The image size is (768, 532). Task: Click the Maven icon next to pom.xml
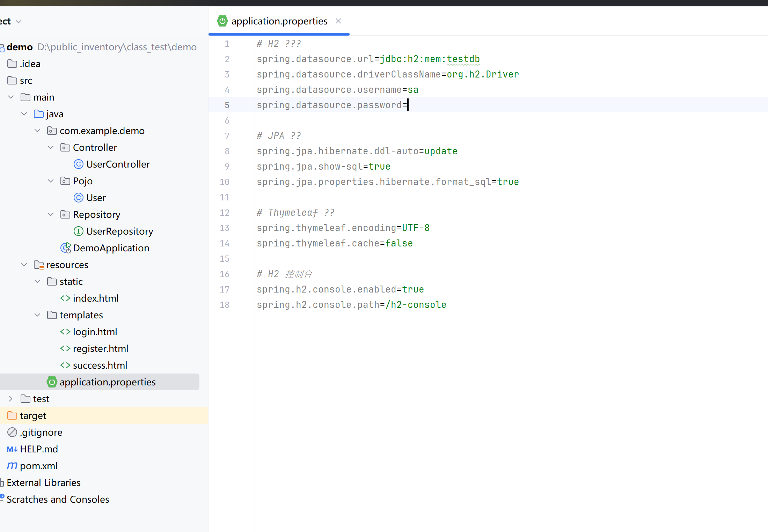(12, 466)
